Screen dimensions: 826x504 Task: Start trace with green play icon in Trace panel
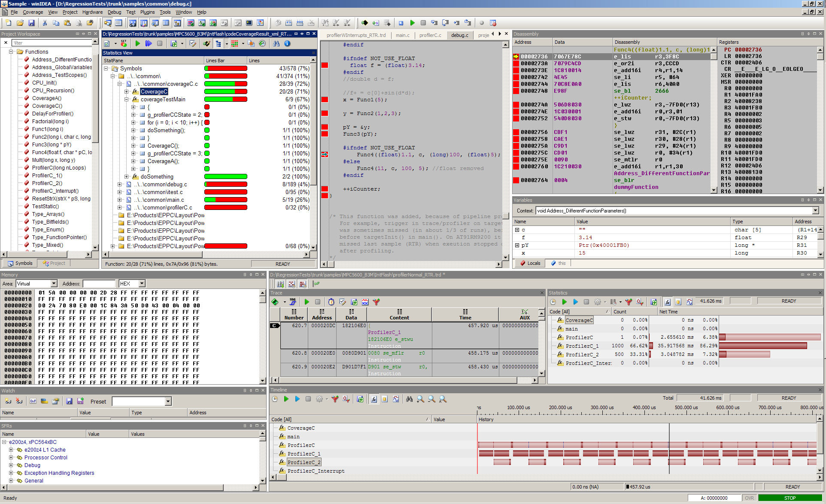pyautogui.click(x=307, y=302)
